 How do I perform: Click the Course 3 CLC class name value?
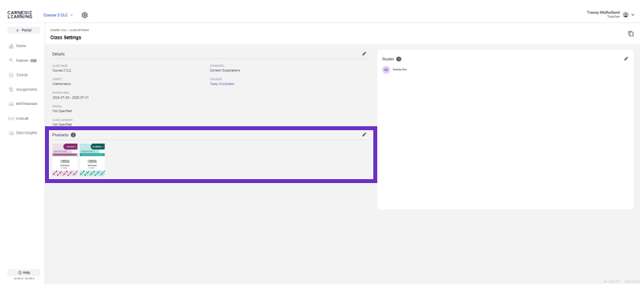point(62,70)
